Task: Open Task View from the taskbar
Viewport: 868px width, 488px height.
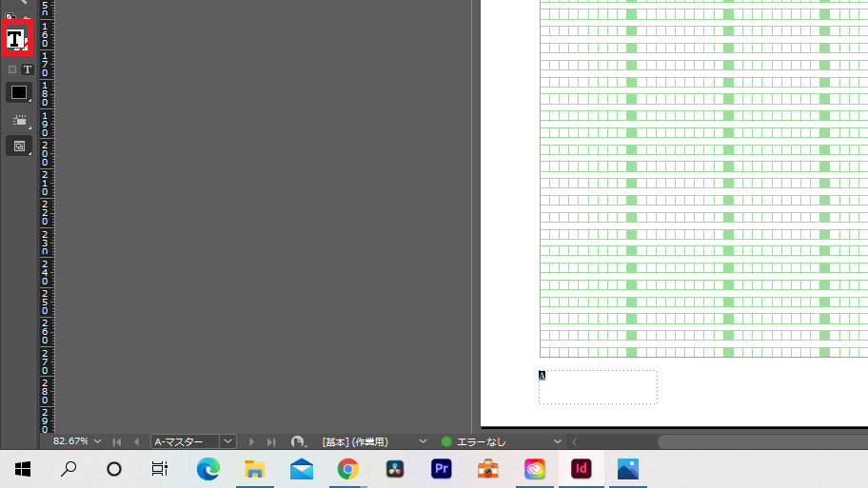Action: click(160, 469)
